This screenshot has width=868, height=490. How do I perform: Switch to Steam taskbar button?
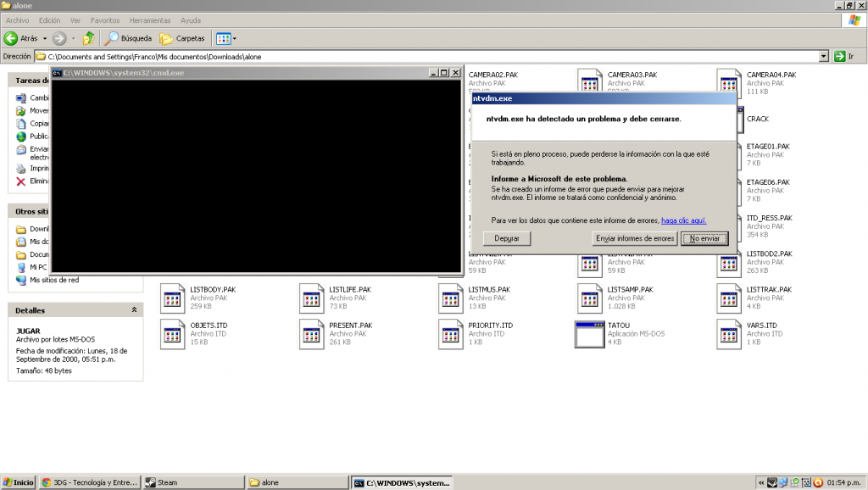[x=193, y=483]
